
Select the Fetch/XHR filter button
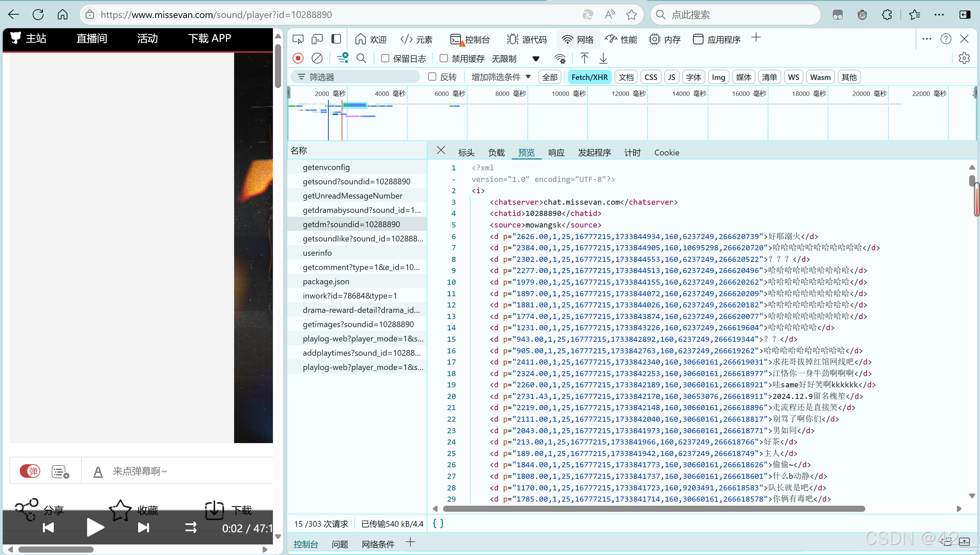pyautogui.click(x=589, y=77)
